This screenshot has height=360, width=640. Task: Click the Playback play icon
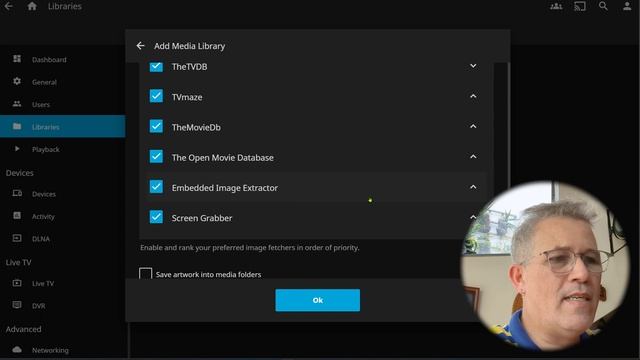pos(17,149)
